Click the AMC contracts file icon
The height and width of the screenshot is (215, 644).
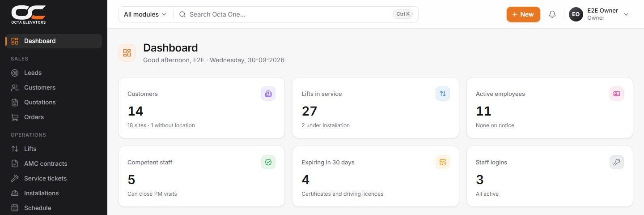click(x=15, y=163)
